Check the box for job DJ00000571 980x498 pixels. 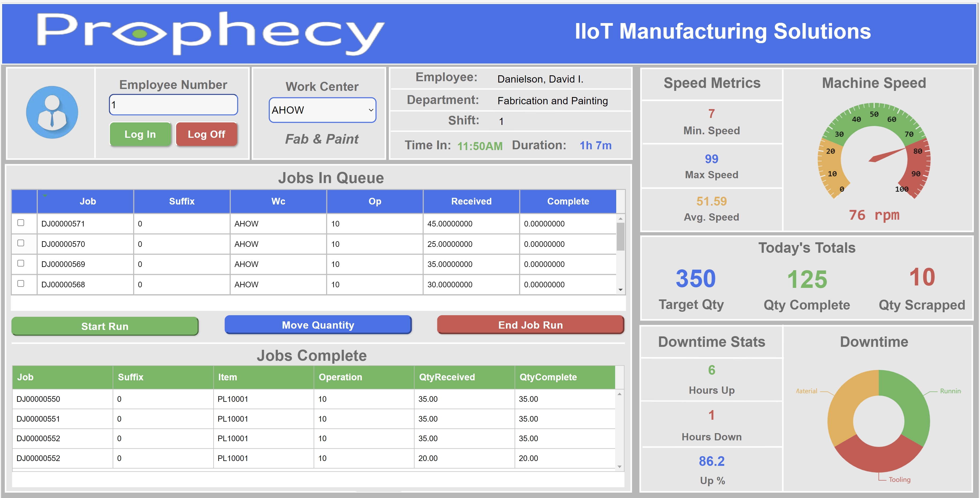[x=21, y=223]
